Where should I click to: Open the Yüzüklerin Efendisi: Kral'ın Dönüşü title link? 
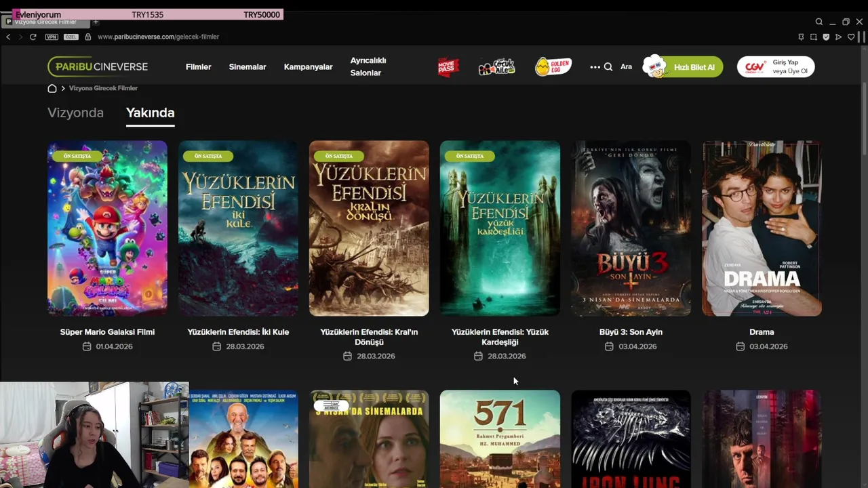point(369,337)
